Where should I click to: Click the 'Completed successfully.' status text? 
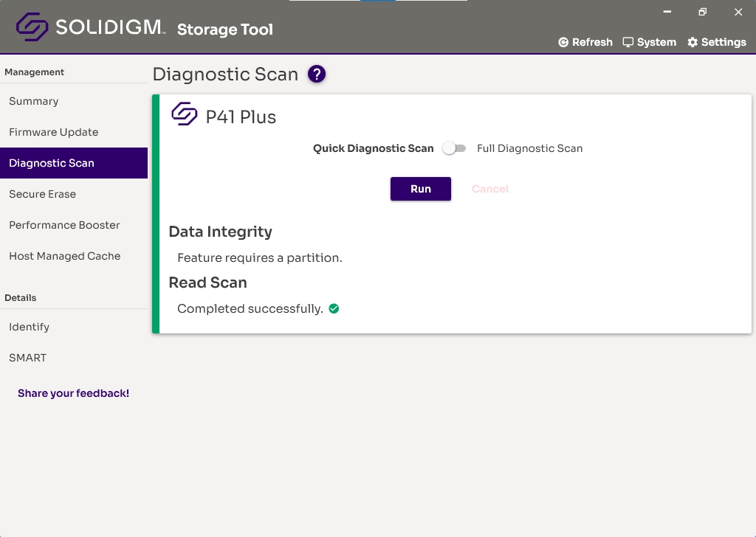pos(250,309)
